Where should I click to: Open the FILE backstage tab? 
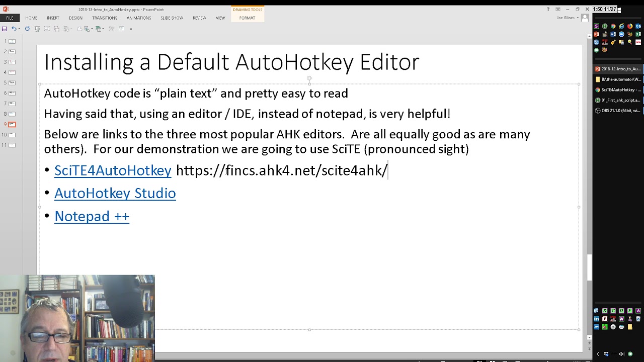click(10, 18)
